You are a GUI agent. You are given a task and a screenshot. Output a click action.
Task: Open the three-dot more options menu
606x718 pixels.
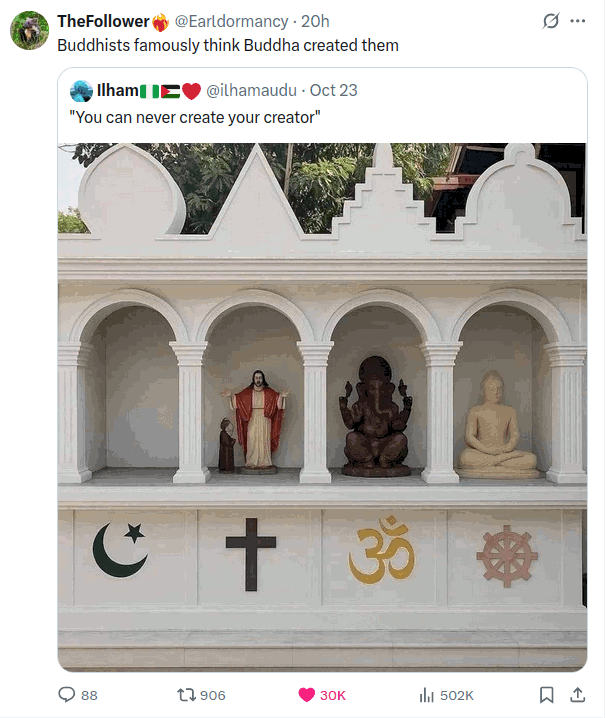pyautogui.click(x=578, y=21)
